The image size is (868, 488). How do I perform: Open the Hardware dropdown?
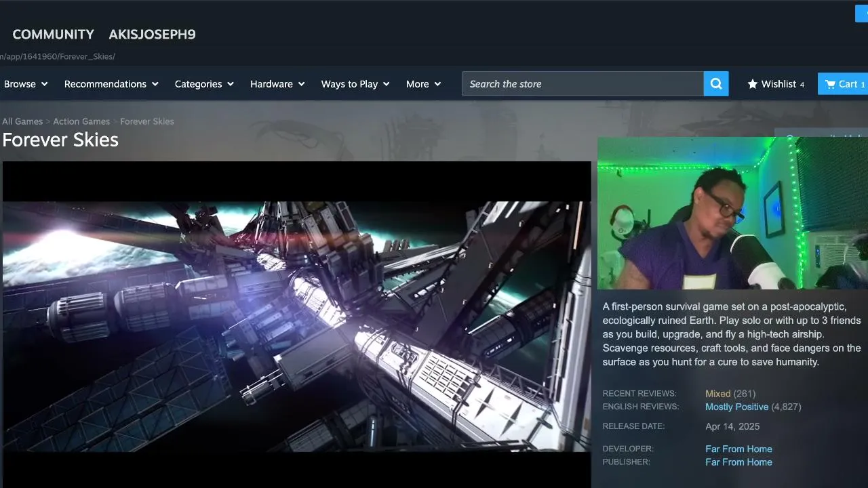click(x=277, y=84)
